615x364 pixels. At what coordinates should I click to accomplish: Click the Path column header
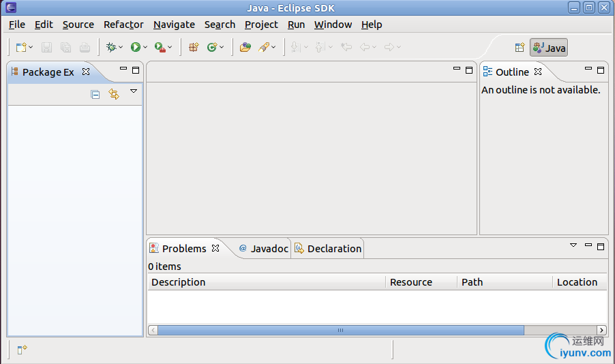tap(505, 282)
